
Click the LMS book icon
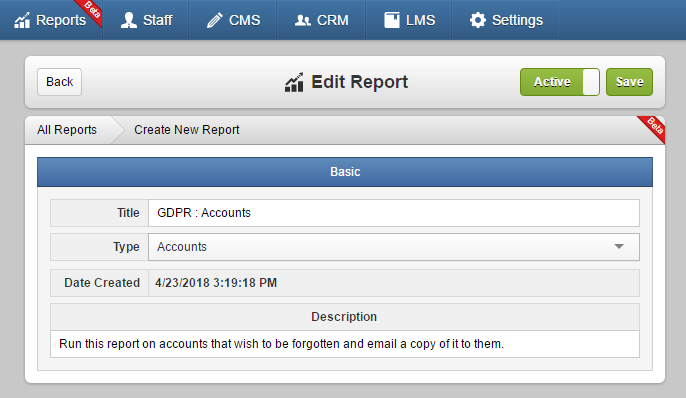[392, 20]
